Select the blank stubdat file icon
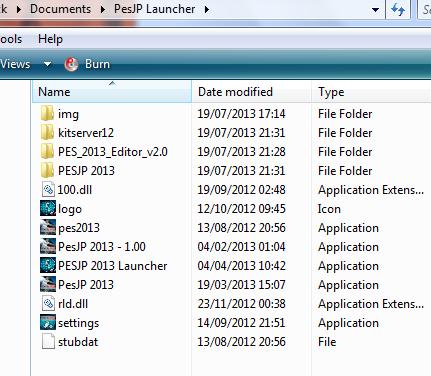Image resolution: width=431 pixels, height=376 pixels. [x=48, y=342]
